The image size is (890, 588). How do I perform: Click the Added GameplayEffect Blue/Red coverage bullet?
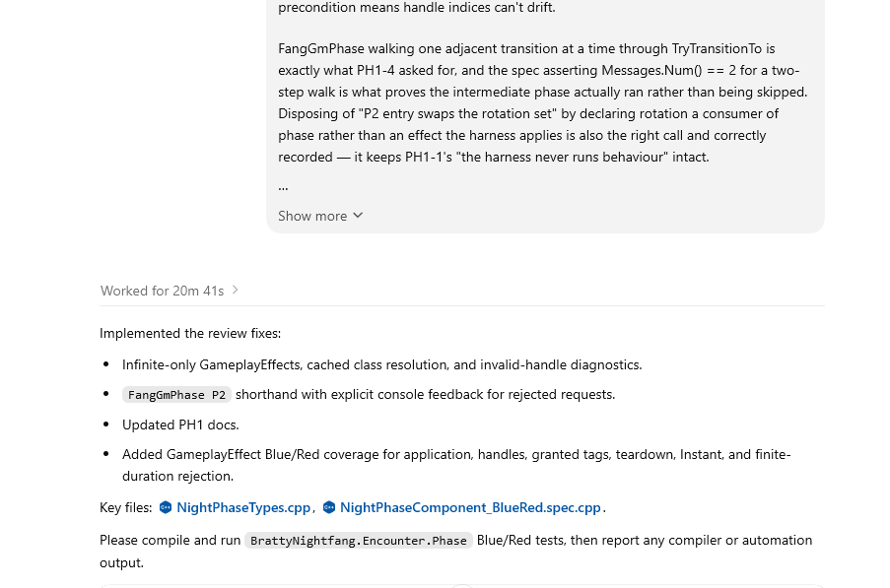(456, 465)
